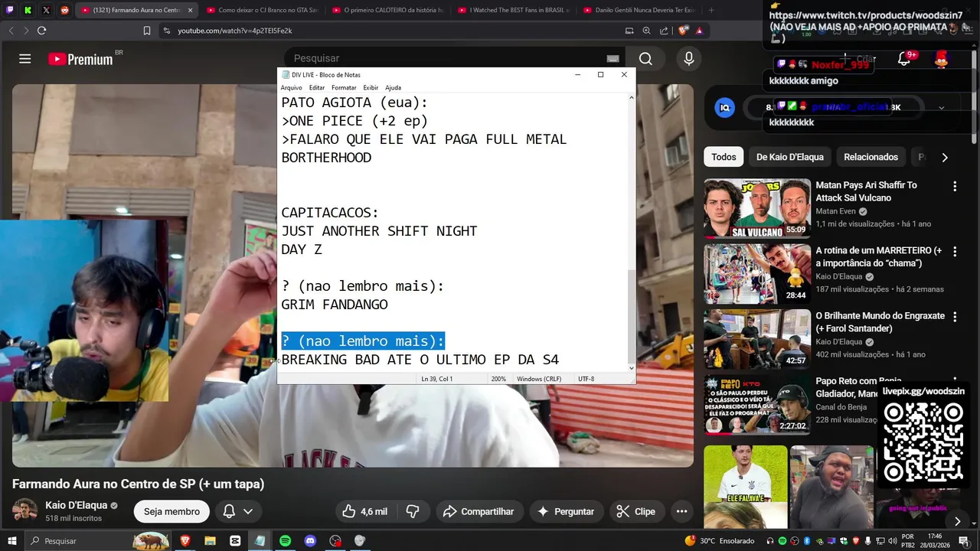Click 'GRIM FANDANGO' line in Notepad
980x551 pixels.
[x=335, y=305]
